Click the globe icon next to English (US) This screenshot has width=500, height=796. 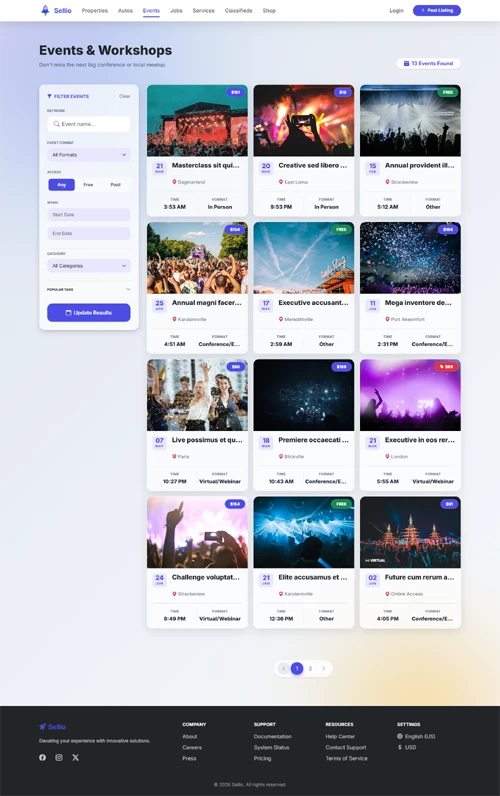(400, 736)
